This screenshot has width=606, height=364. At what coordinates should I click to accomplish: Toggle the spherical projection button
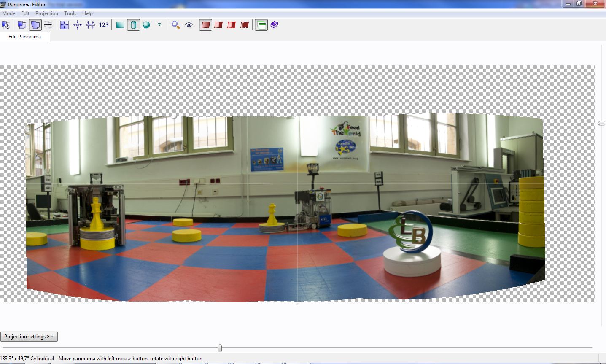(x=146, y=25)
